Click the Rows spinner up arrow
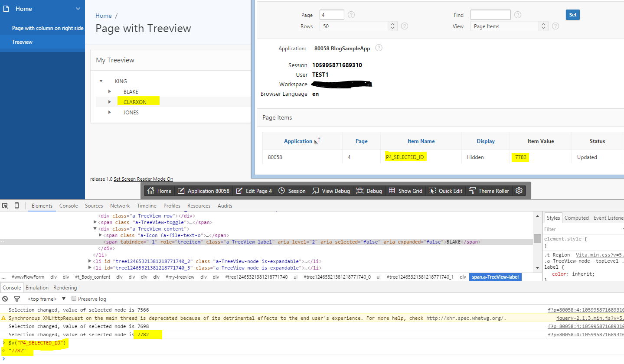The width and height of the screenshot is (624, 364). tap(392, 24)
